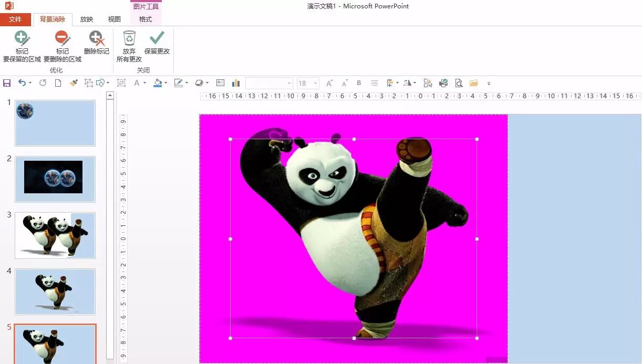Open the Shape Effects dropdown arrow
642x364 pixels.
click(x=207, y=83)
